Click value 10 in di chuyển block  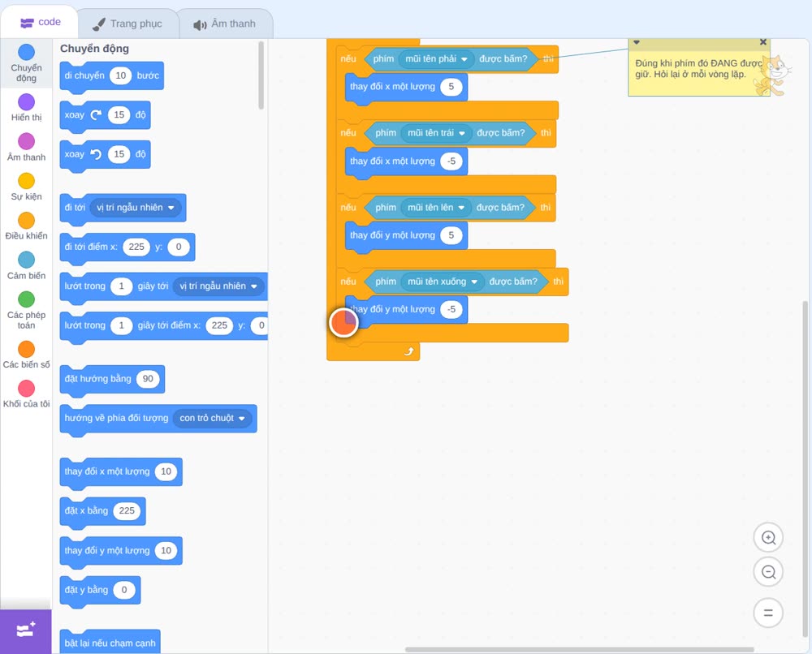(121, 75)
